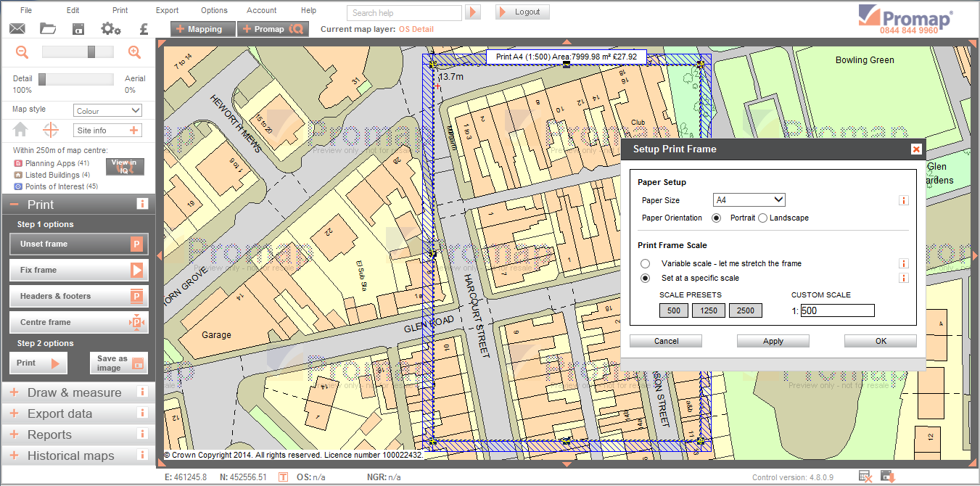Open the folder icon in toolbar
This screenshot has height=486, width=980.
[x=48, y=29]
